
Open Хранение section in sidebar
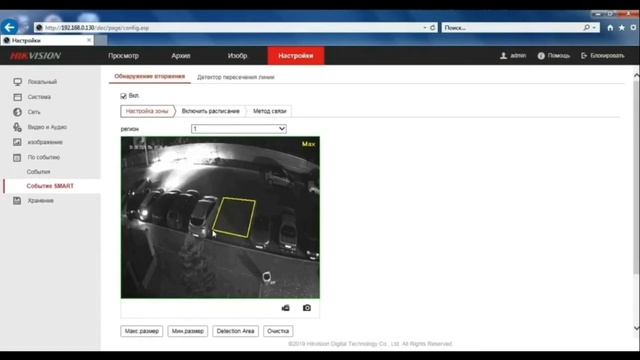click(40, 200)
